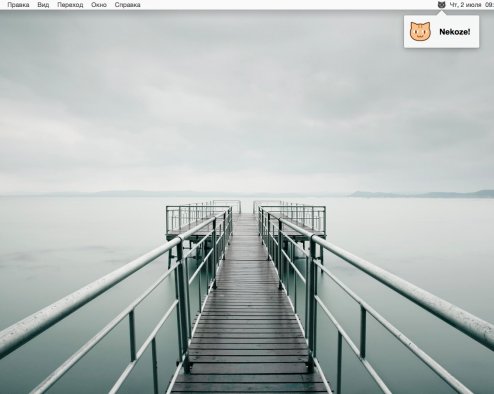Click the orange cat face in popover
This screenshot has height=394, width=494.
(x=420, y=32)
